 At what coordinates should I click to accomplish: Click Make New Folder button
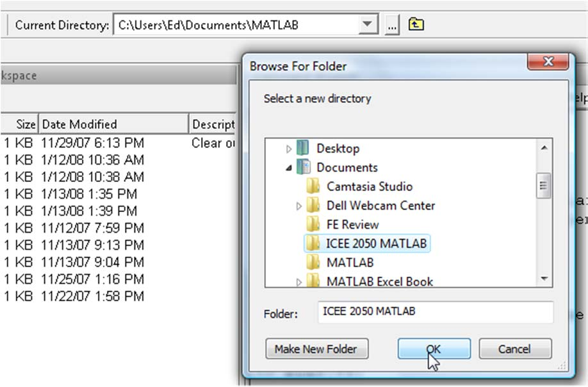click(x=317, y=349)
